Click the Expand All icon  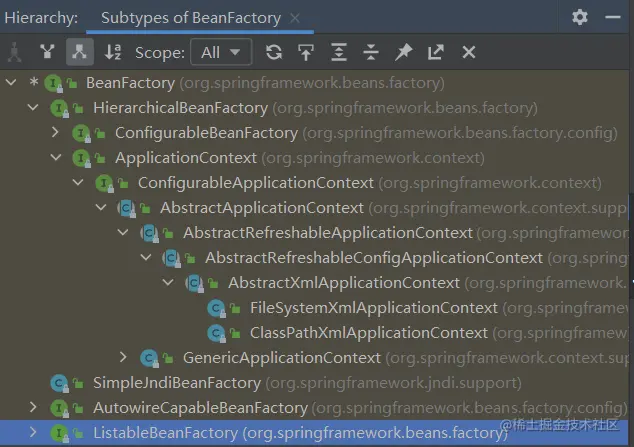point(339,52)
